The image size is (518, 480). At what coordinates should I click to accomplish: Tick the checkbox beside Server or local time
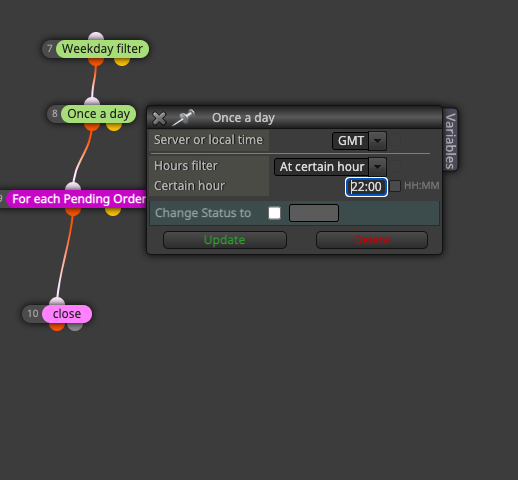tap(395, 140)
